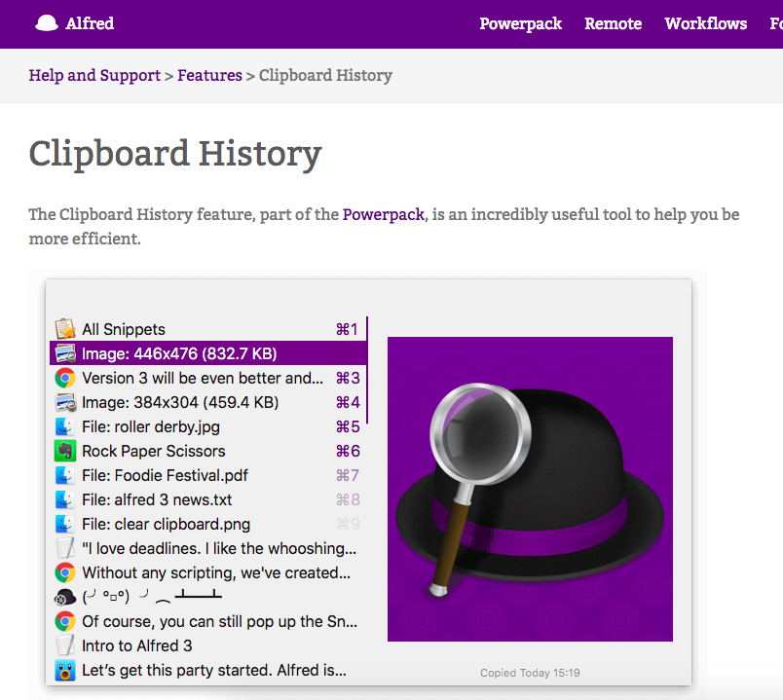Screen dimensions: 783x700
Task: Select File: Foodie Festival.pdf entry
Action: pyautogui.click(x=165, y=476)
